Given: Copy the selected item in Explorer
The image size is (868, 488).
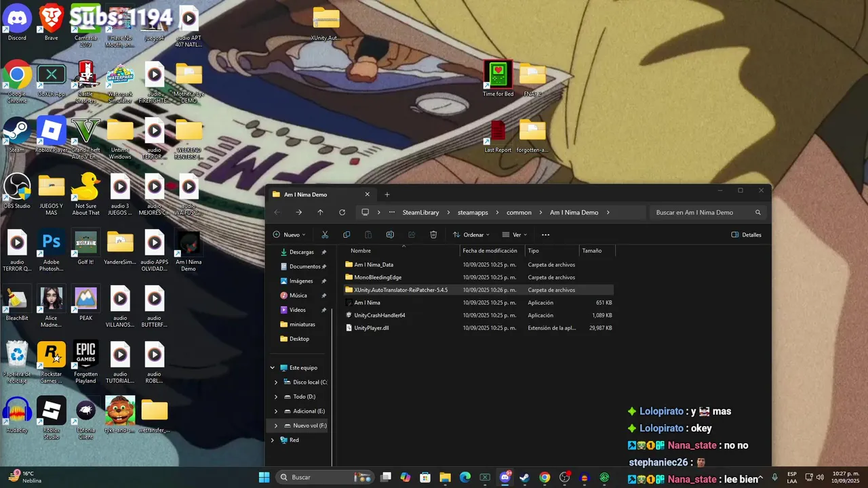Looking at the screenshot, I should tap(347, 235).
